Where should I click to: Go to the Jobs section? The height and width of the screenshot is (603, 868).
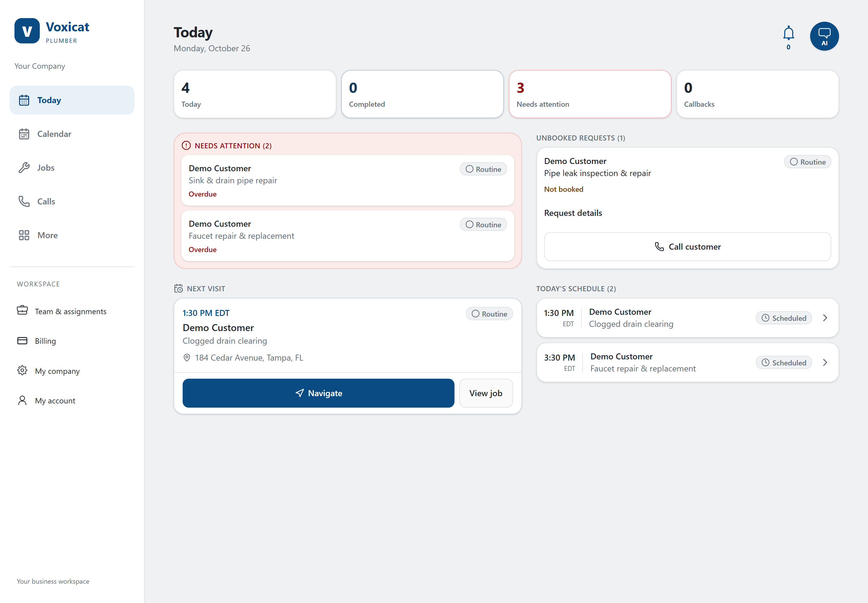(72, 167)
